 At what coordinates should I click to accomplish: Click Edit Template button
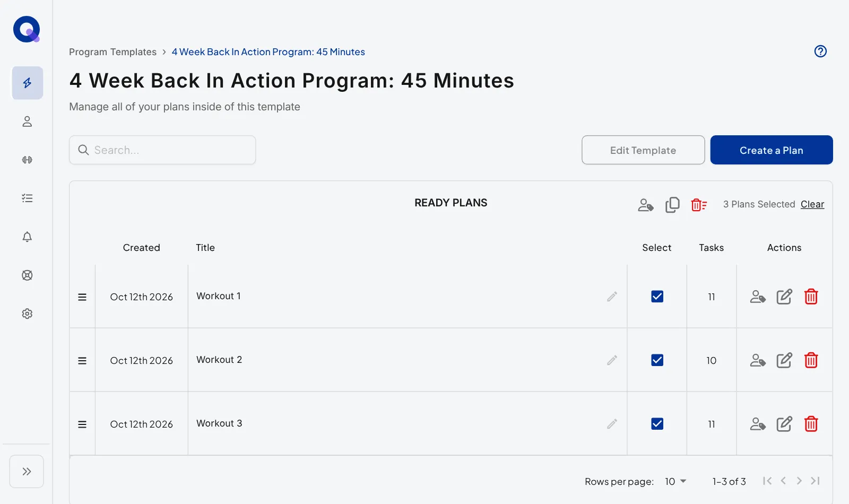point(643,150)
